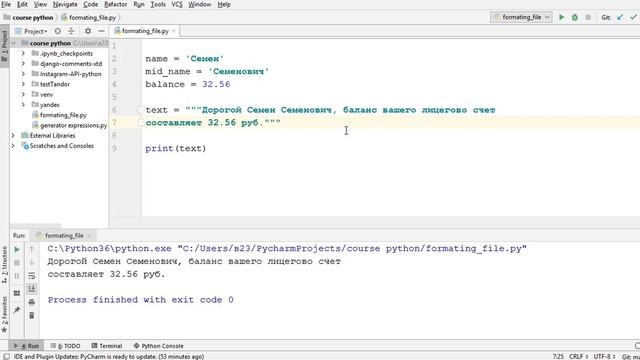Screen dimensions: 640x360
Task: Open the Project view dropdown
Action: (32, 31)
